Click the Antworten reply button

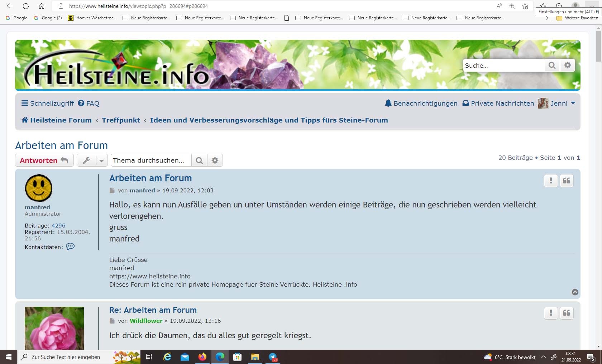click(44, 160)
